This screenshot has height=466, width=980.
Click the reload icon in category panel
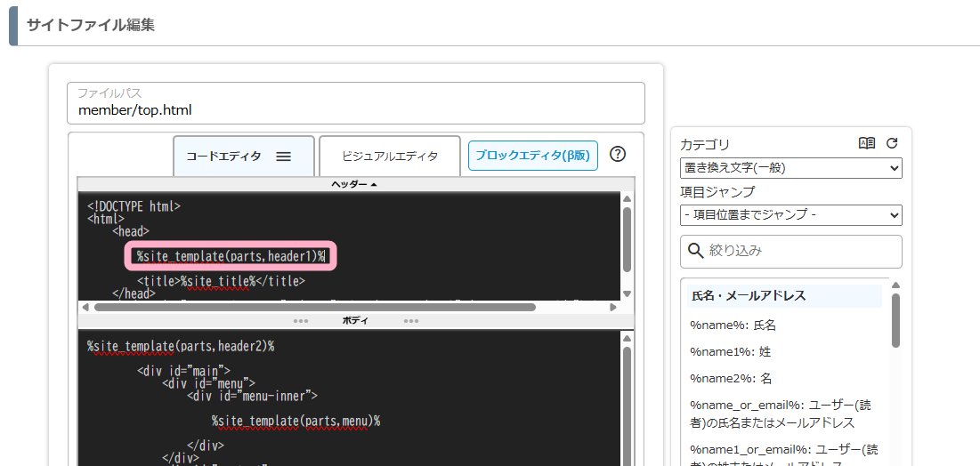pos(892,143)
